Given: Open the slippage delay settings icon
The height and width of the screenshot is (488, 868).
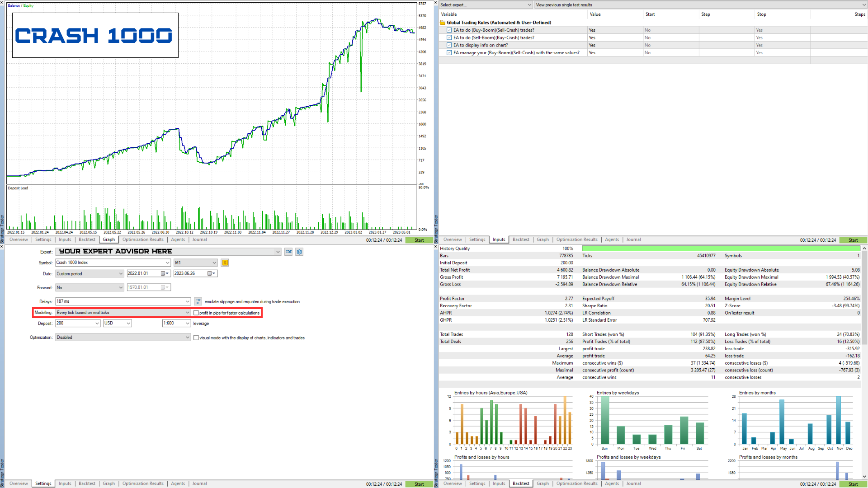Looking at the screenshot, I should pos(198,301).
